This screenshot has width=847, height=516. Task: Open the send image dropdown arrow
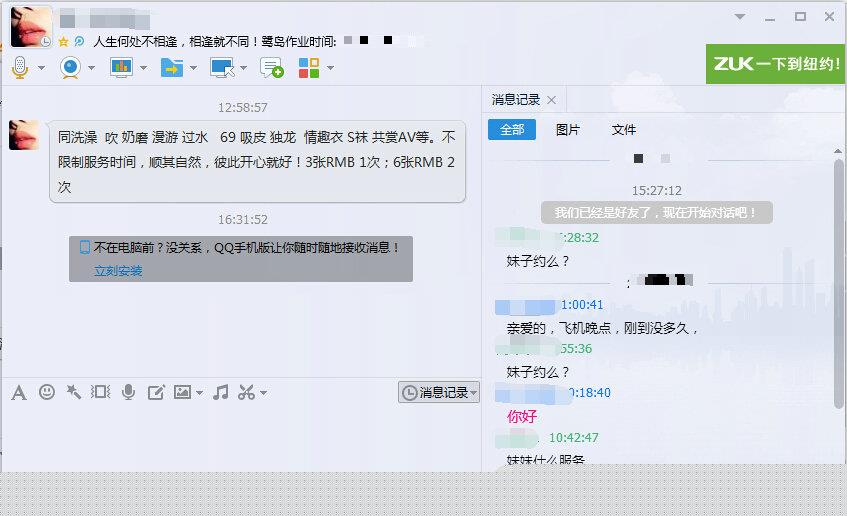pyautogui.click(x=200, y=393)
